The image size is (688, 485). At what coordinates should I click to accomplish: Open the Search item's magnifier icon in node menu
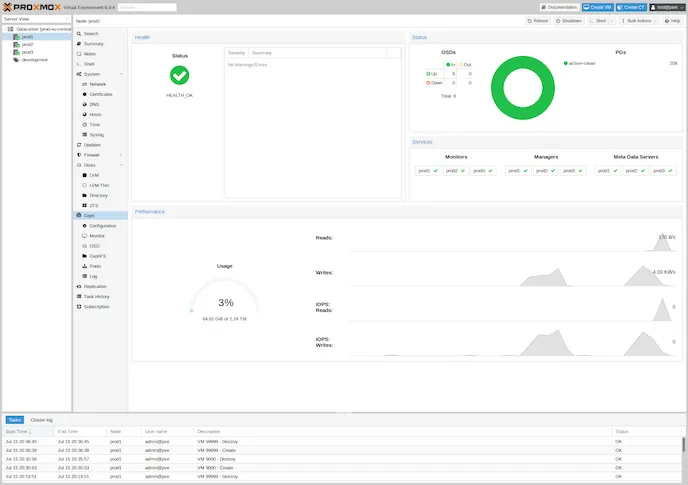click(79, 34)
